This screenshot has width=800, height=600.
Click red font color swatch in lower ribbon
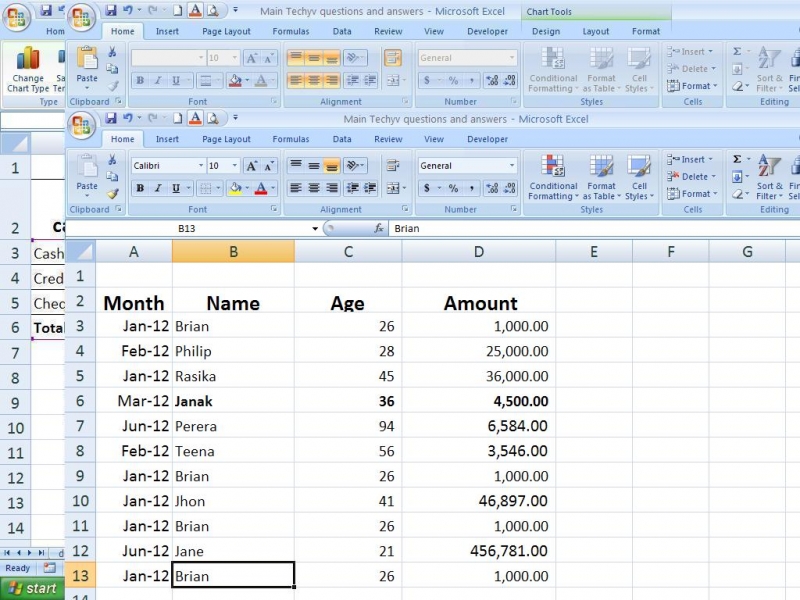coord(260,188)
